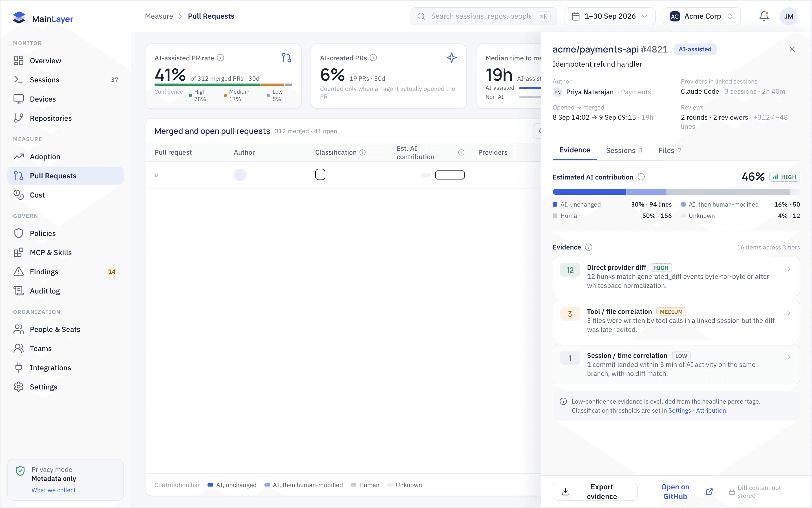Click the count badge 12 on Direct provider diff

(x=570, y=270)
